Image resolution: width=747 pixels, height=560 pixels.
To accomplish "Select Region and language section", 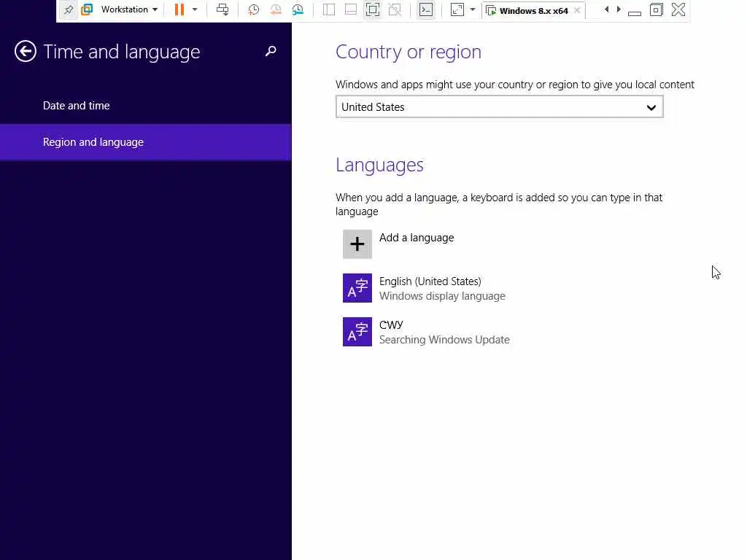I will pos(146,142).
